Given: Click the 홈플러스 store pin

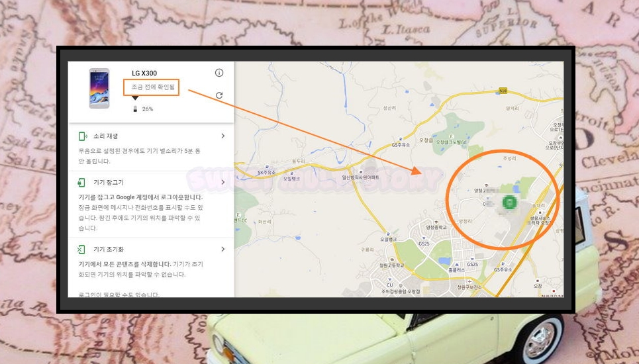Looking at the screenshot, I should click(456, 265).
